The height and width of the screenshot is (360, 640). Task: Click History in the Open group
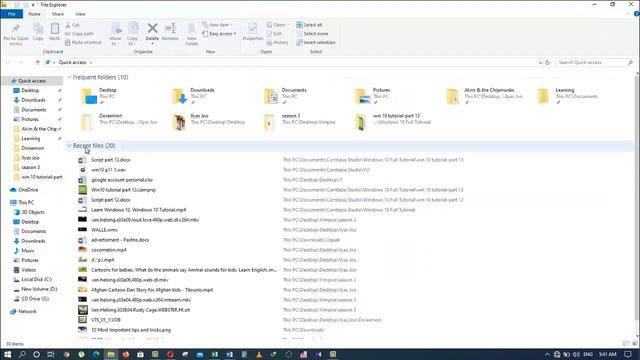[278, 42]
